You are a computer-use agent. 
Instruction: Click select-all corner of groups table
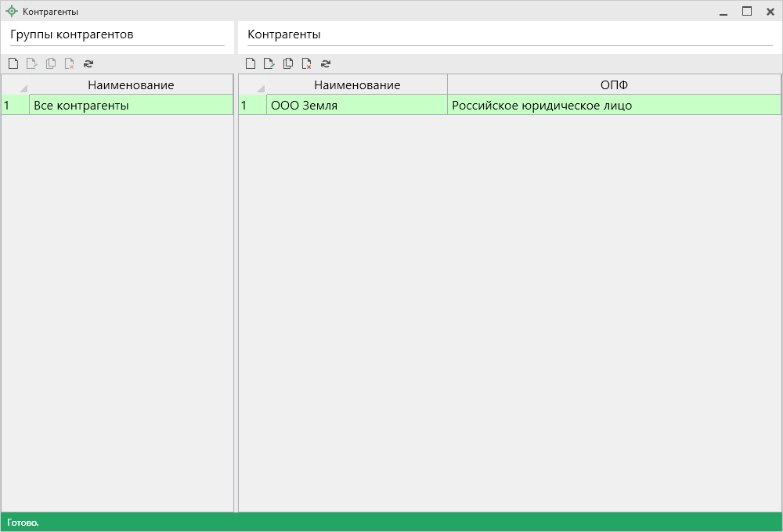click(x=16, y=84)
